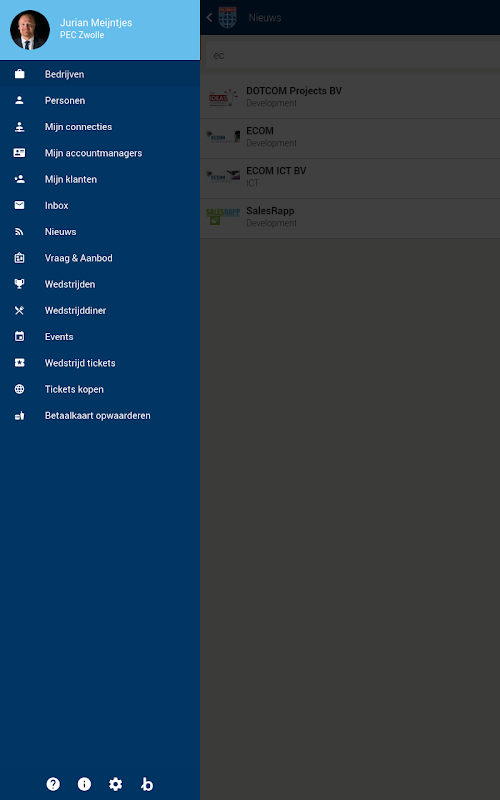Go to Wedstrijddiner
This screenshot has width=500, height=800.
(x=100, y=311)
